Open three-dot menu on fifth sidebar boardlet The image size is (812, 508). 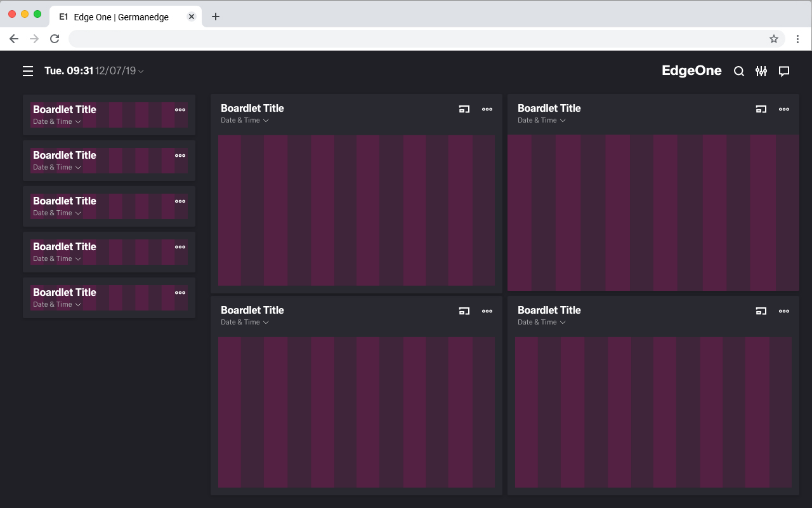click(180, 293)
